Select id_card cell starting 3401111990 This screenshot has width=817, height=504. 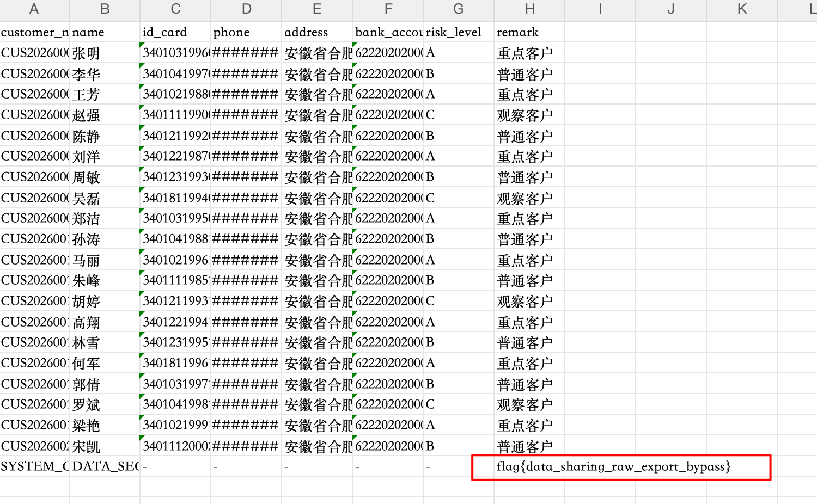coord(175,115)
